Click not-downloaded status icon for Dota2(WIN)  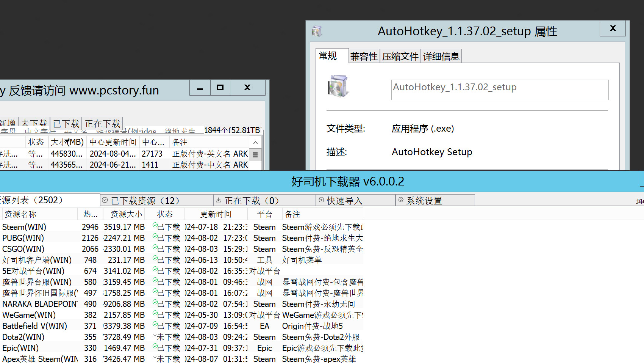[155, 336]
